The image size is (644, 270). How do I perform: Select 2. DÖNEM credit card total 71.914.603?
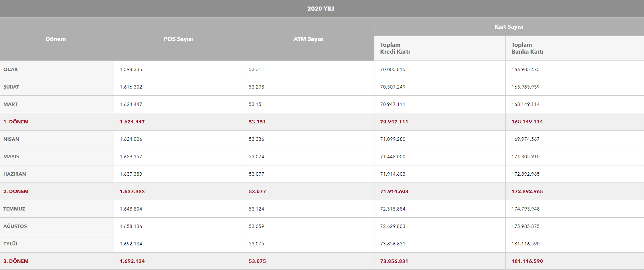(x=394, y=191)
